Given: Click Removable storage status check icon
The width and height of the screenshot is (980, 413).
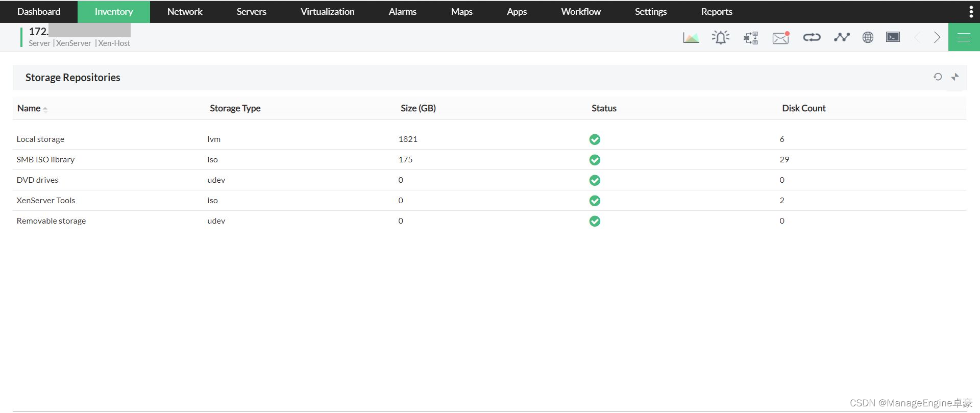Looking at the screenshot, I should point(595,221).
